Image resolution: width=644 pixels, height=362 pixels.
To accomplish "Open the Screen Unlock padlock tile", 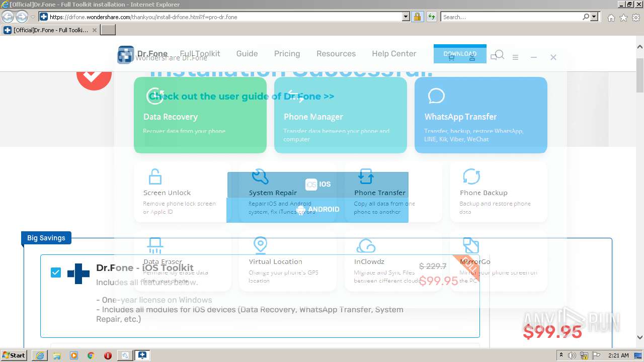I will [x=182, y=192].
